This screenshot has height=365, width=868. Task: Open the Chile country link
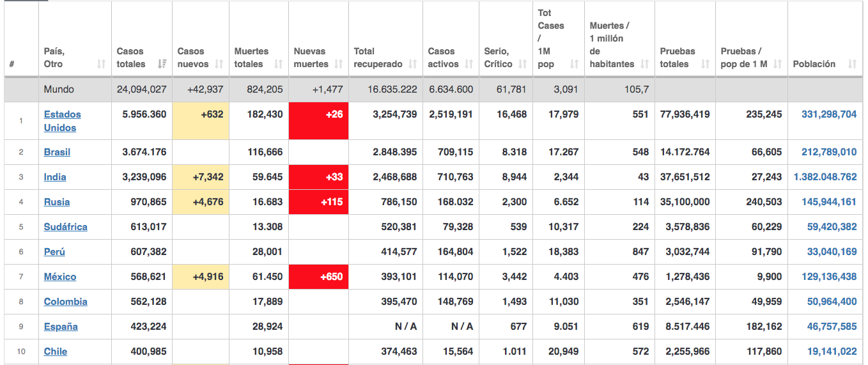tap(56, 352)
